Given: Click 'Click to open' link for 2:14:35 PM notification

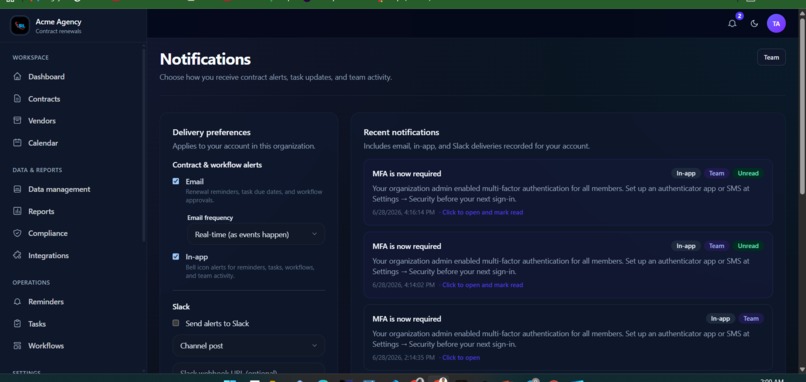Looking at the screenshot, I should pos(461,358).
